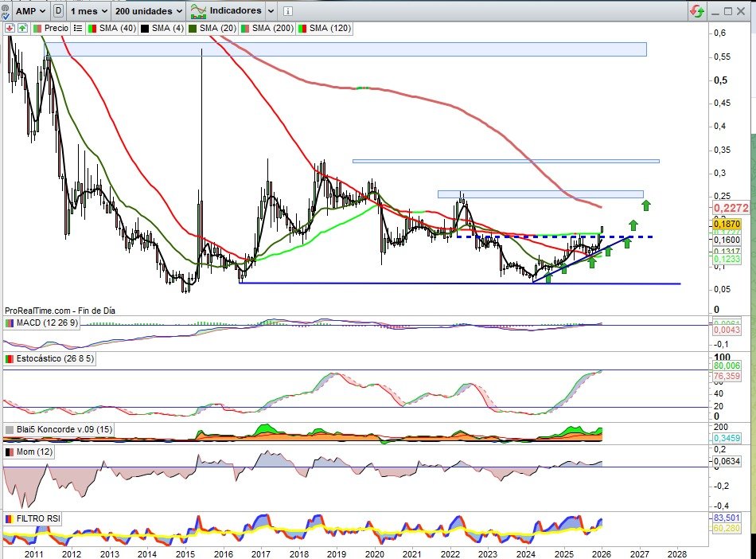
Task: Click the D timeframe shortcut button
Action: click(58, 10)
